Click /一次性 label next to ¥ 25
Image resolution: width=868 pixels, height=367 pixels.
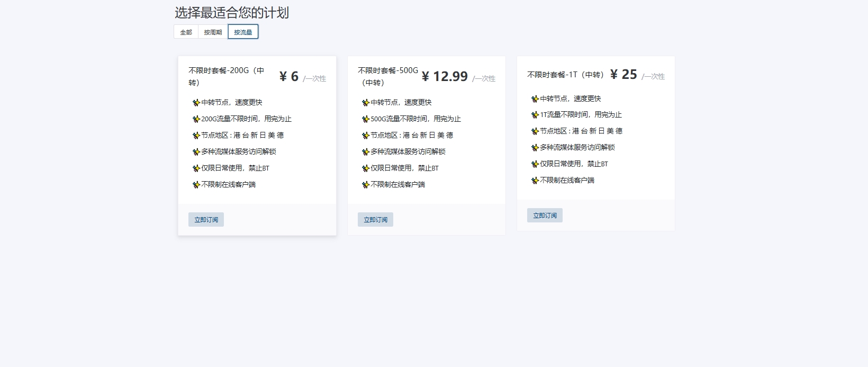(x=653, y=76)
